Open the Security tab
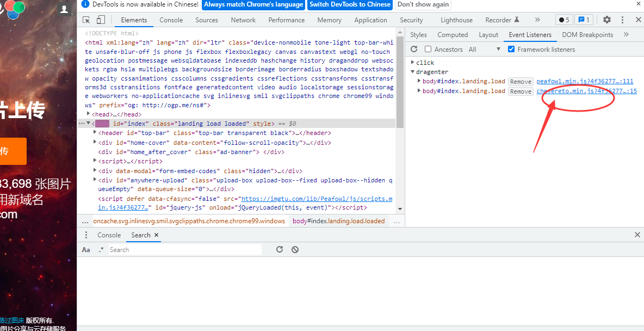644x331 pixels. [x=411, y=20]
